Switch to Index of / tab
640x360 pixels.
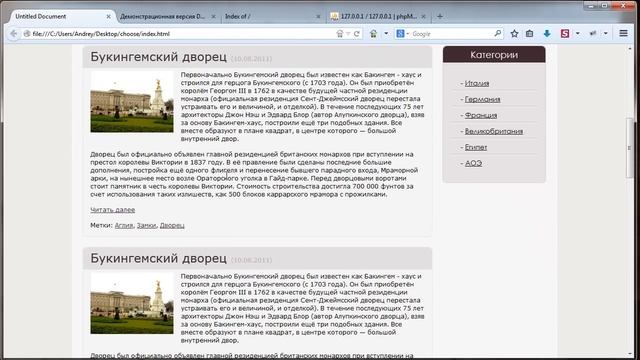pos(273,16)
